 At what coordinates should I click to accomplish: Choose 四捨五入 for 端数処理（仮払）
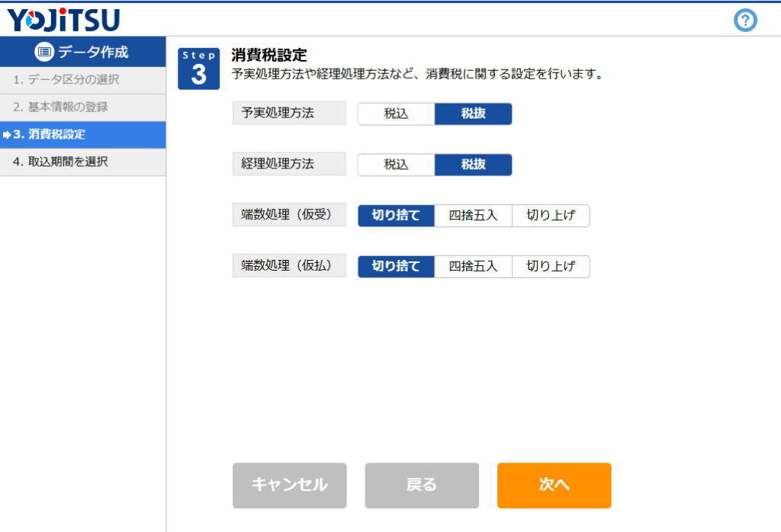coord(473,267)
